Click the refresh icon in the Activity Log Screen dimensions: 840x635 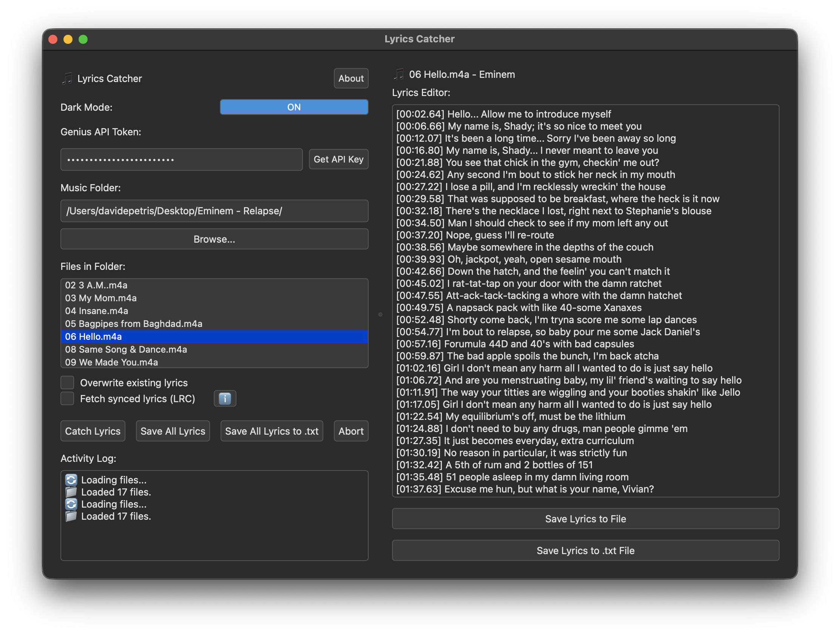click(71, 480)
